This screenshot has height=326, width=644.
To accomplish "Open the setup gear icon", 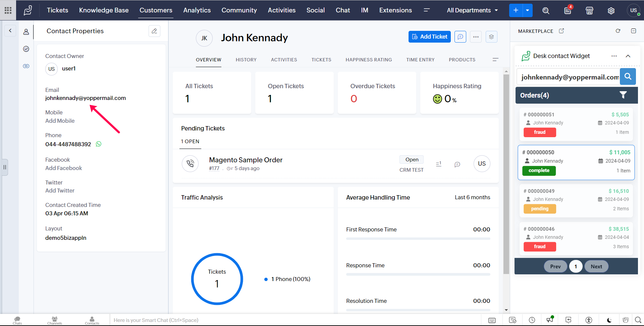I will click(x=611, y=11).
